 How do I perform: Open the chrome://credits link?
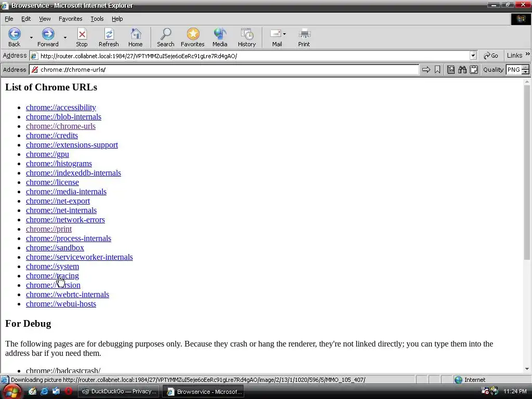pyautogui.click(x=52, y=136)
